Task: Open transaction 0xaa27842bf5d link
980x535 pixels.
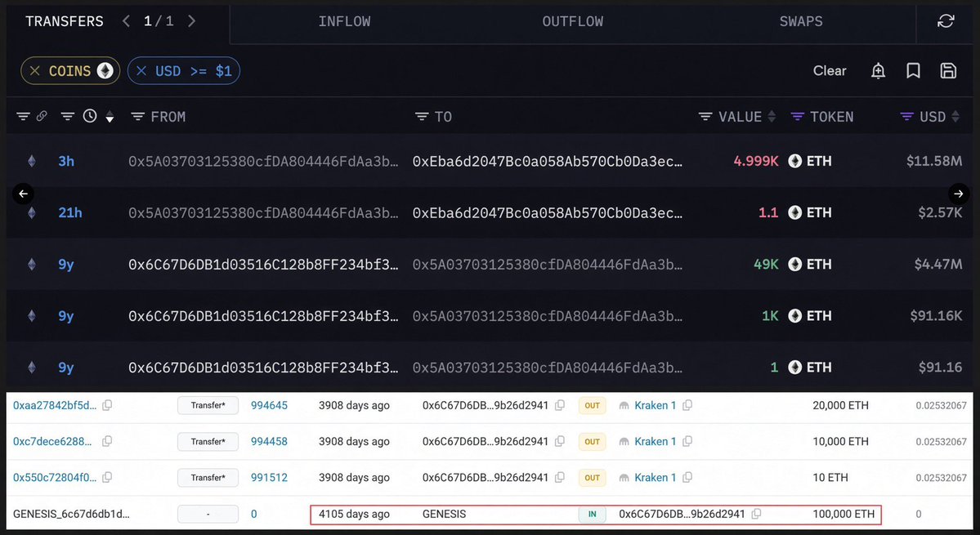Action: 55,405
